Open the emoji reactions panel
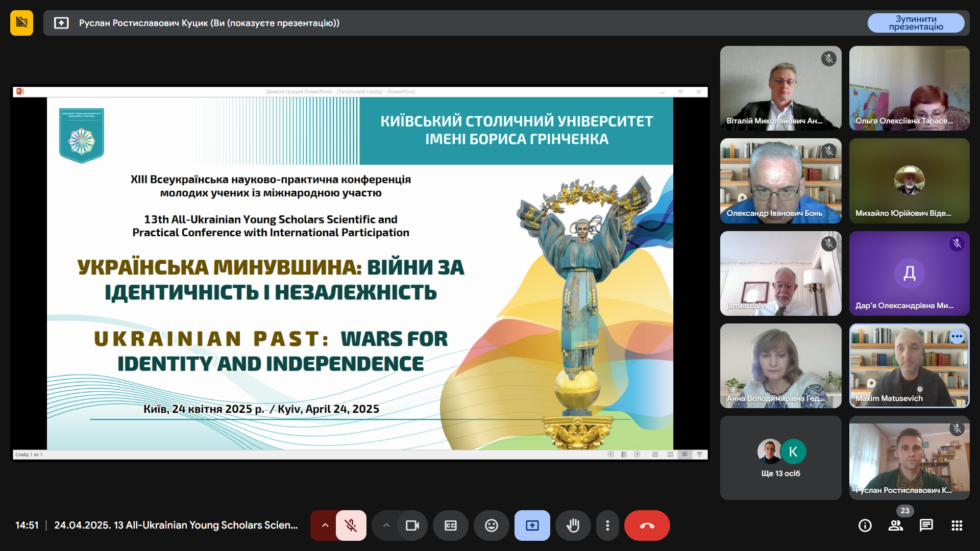Viewport: 980px width, 551px height. (491, 525)
